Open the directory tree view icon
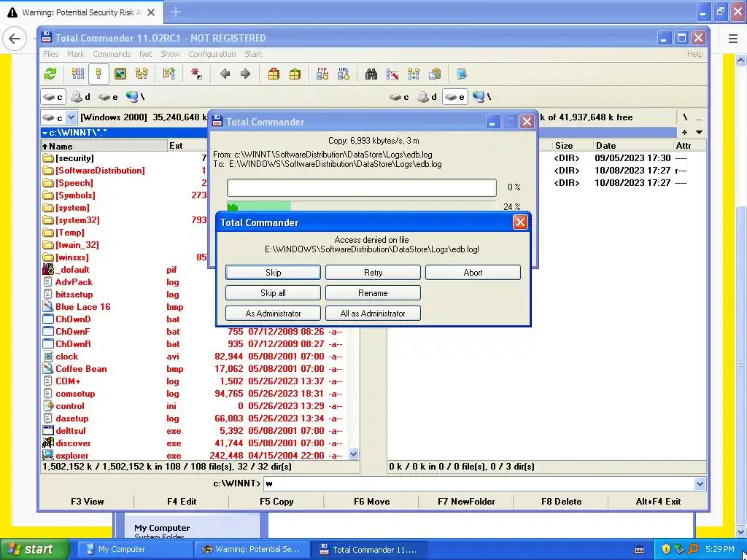Screen dimensions: 747x560 point(142,74)
